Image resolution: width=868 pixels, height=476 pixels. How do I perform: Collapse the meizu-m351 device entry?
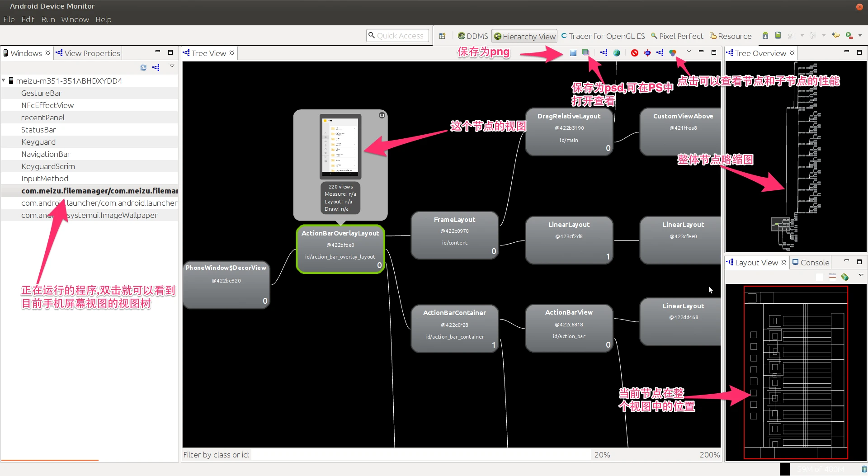click(x=5, y=80)
